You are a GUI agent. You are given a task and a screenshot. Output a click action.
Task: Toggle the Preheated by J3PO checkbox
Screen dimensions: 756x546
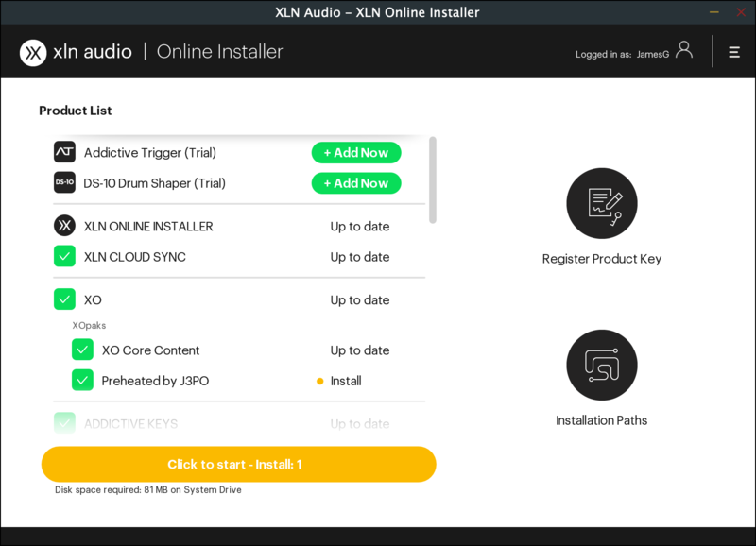(82, 381)
